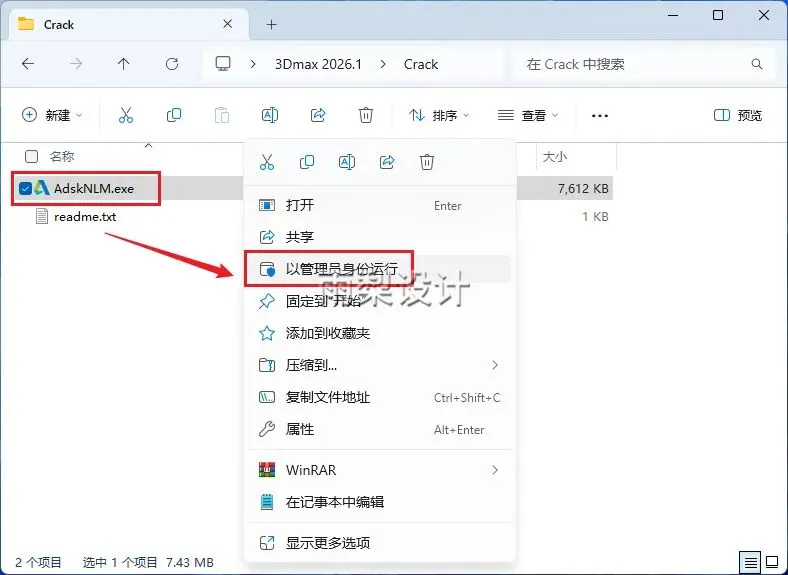Select 复制文件地址 in the menu
Viewport: 788px width, 575px height.
(x=379, y=397)
